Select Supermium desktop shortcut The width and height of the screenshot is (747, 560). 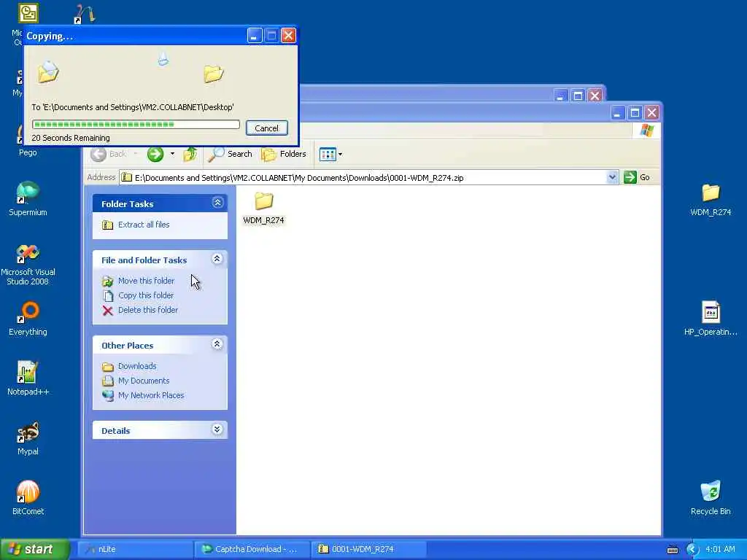[x=28, y=199]
